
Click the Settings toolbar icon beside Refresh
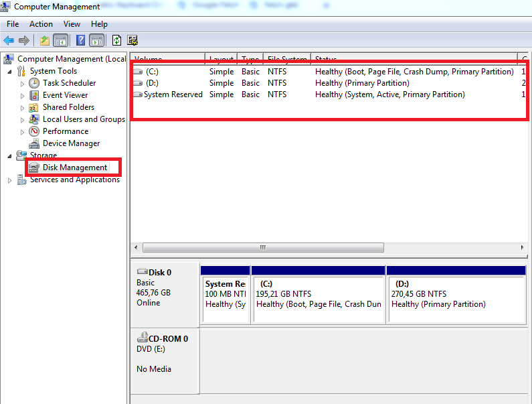[x=132, y=40]
